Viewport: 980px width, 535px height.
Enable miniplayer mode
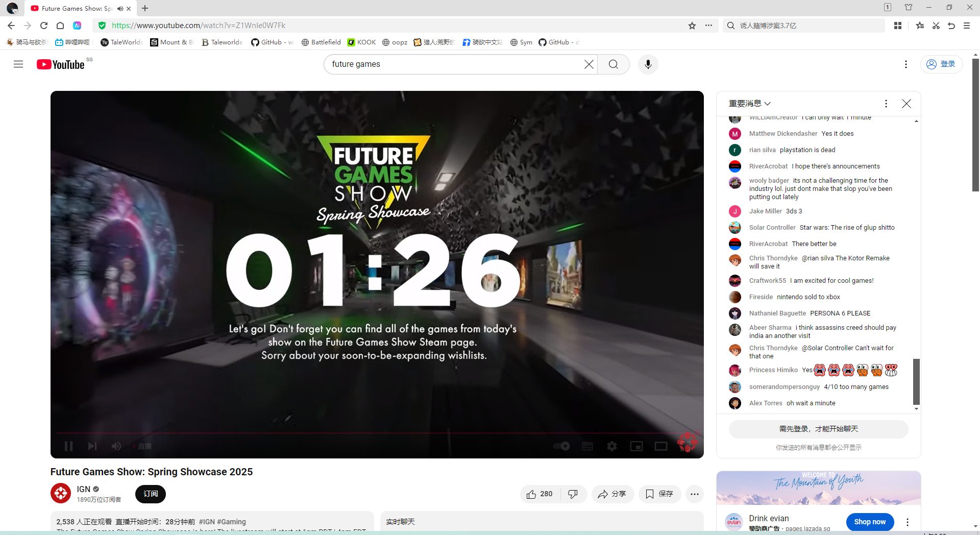636,446
